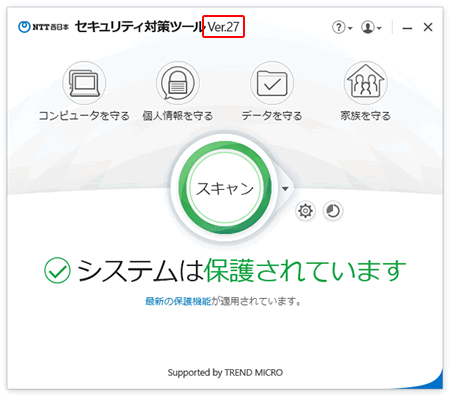Expand the arrow next to help icon

[x=350, y=28]
